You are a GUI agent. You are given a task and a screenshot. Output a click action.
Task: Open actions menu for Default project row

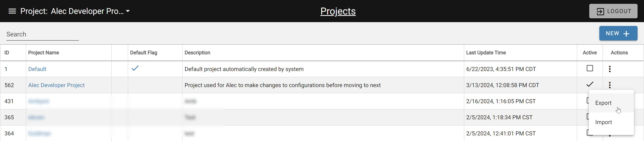click(610, 69)
